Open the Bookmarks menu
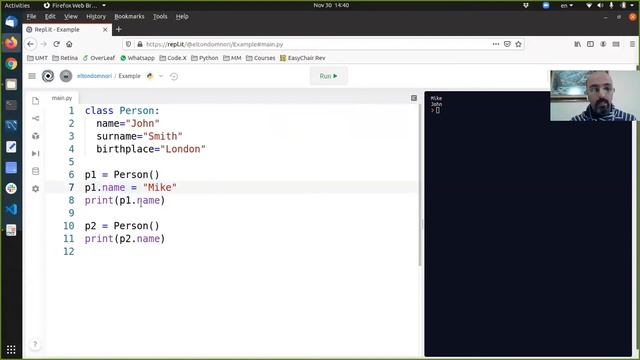 129,16
